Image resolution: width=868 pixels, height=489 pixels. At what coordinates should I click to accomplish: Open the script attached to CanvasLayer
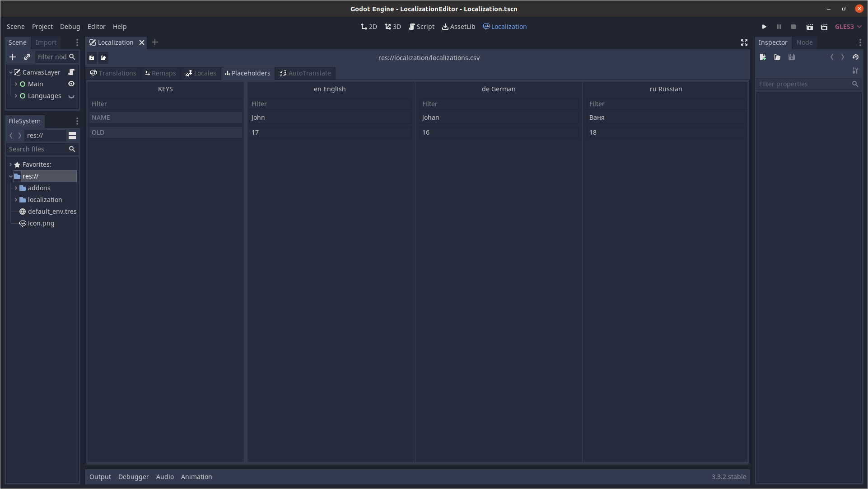71,72
